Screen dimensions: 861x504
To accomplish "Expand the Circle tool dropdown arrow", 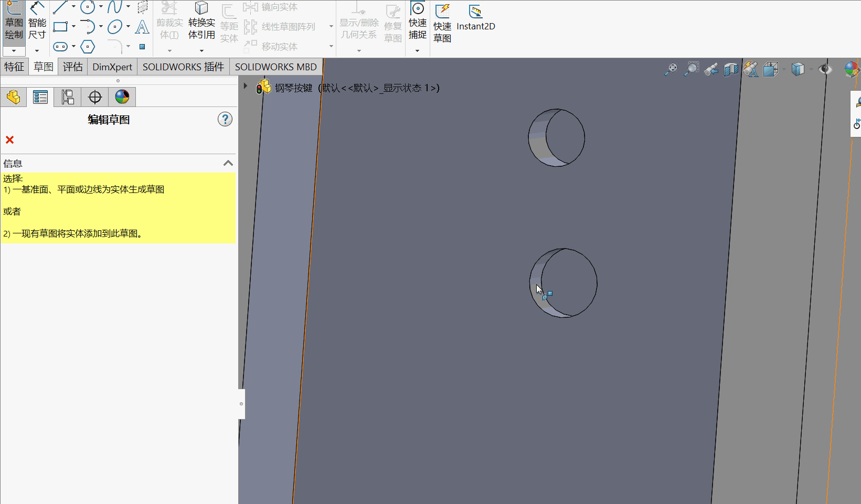I will point(101,7).
